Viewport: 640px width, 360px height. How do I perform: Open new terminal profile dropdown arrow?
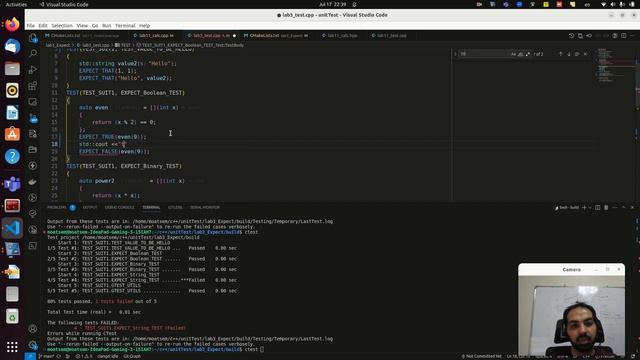pyautogui.click(x=590, y=208)
